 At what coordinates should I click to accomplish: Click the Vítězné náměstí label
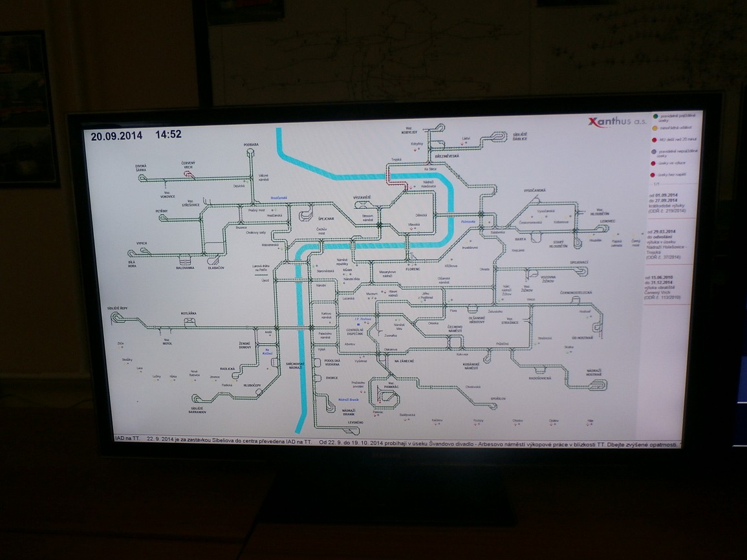coord(263,177)
